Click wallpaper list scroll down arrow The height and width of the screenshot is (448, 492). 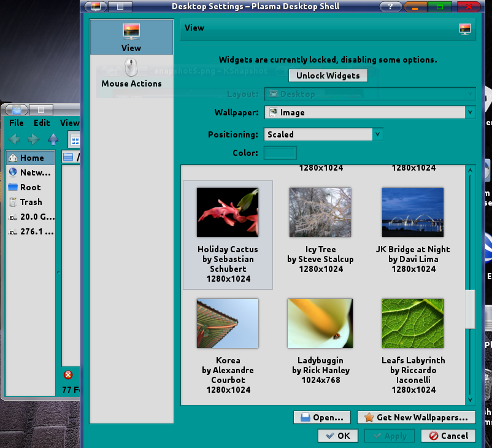click(470, 400)
